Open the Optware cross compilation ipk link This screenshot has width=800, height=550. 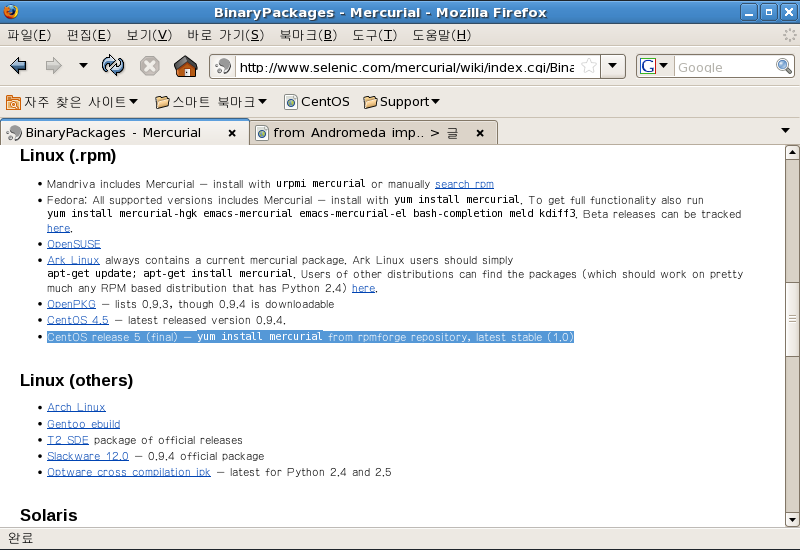(129, 472)
